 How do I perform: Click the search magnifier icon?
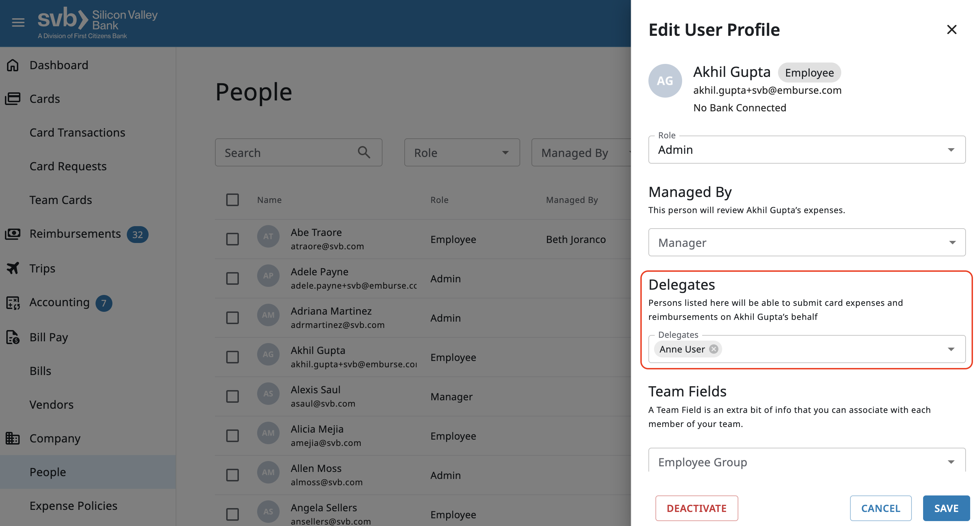click(364, 152)
